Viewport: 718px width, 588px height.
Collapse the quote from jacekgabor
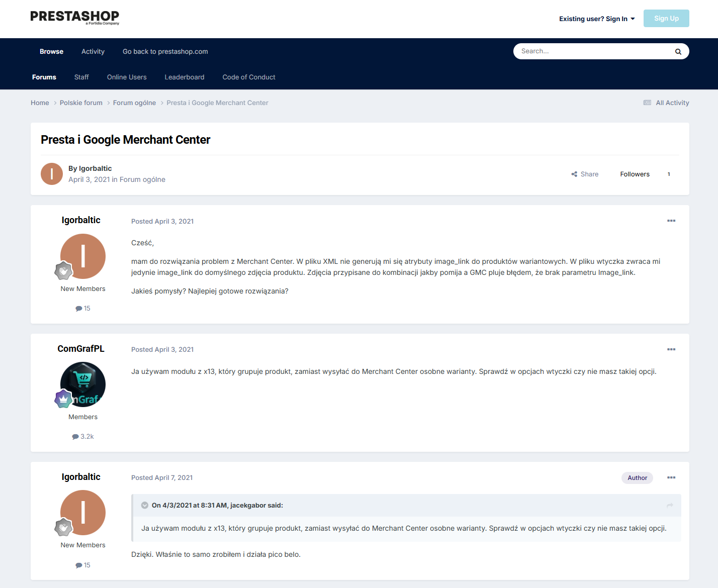tap(145, 506)
